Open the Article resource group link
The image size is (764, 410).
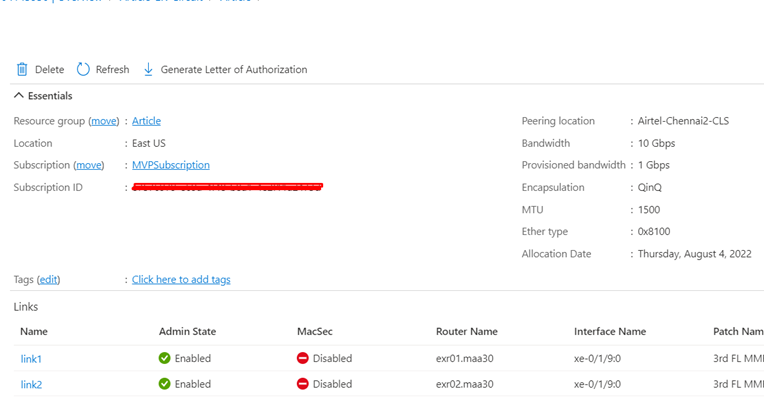[x=146, y=121]
